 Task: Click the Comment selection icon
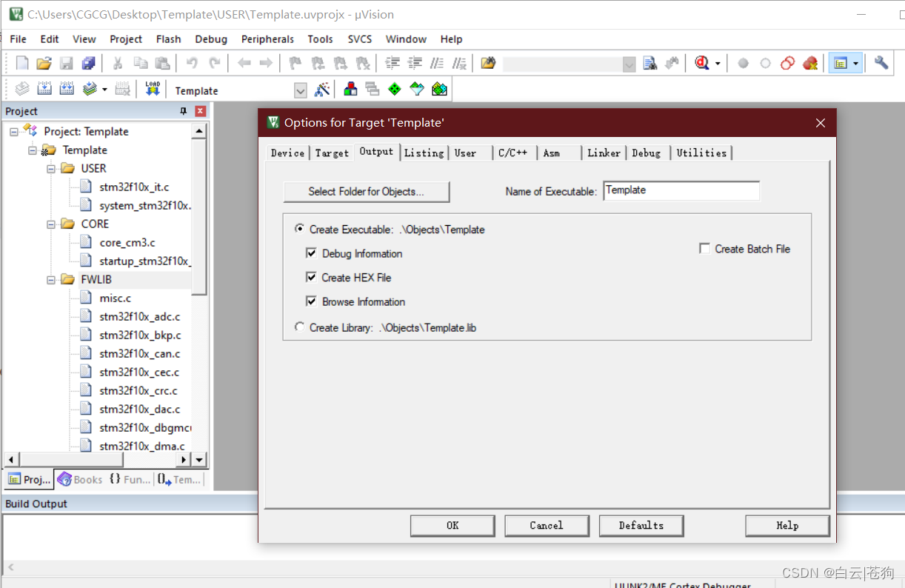pyautogui.click(x=438, y=64)
